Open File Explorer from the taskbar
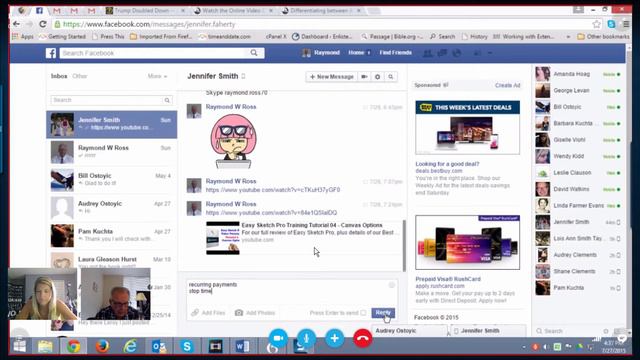The width and height of the screenshot is (640, 360). click(45, 347)
